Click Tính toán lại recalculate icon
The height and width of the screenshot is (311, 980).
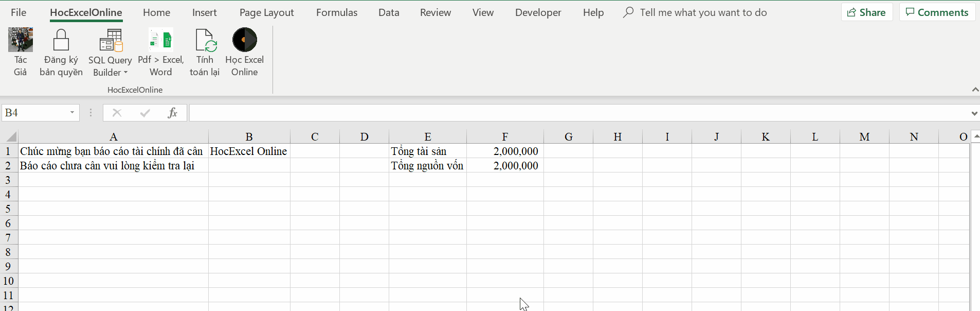(205, 41)
